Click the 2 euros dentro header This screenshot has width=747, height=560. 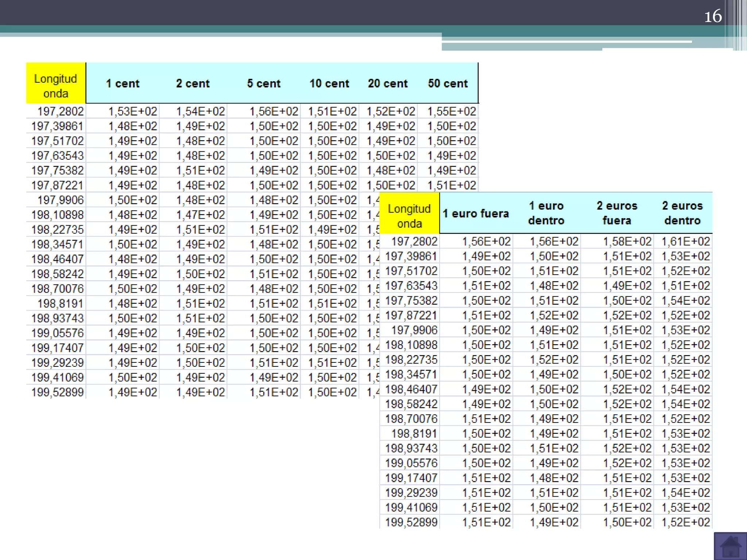click(x=682, y=213)
